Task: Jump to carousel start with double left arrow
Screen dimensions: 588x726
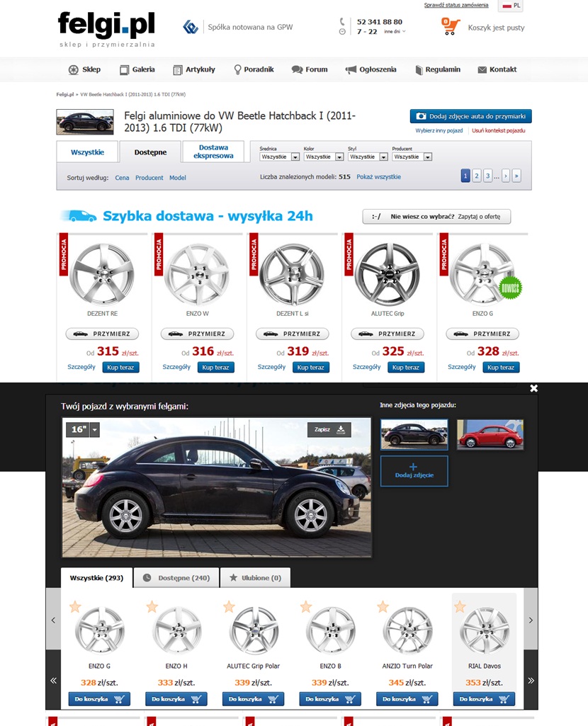Action: click(53, 680)
